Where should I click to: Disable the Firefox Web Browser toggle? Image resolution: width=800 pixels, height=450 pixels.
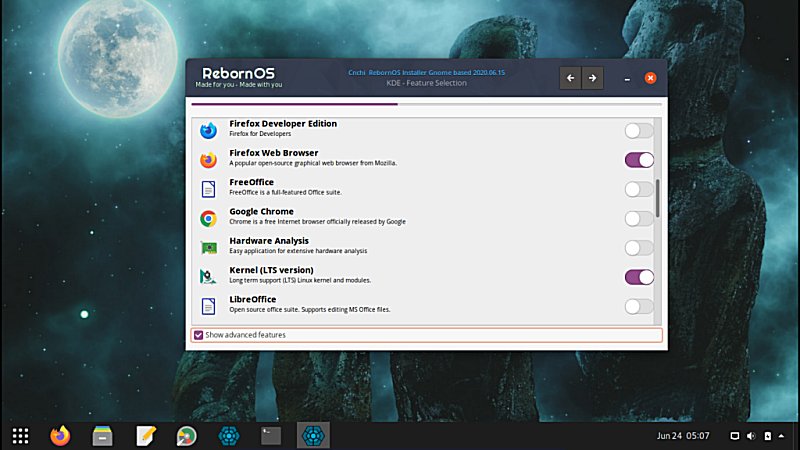coord(639,160)
